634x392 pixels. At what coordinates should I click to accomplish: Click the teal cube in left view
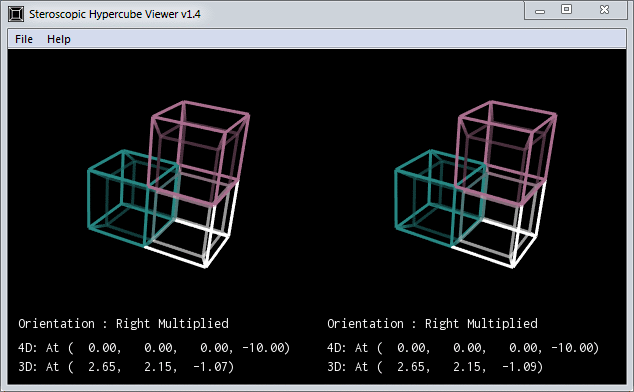133,198
